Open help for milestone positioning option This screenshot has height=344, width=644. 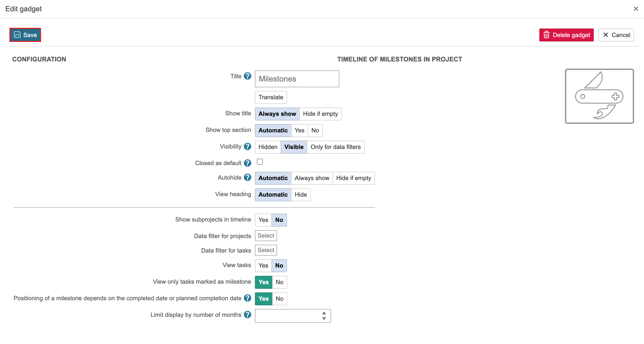point(247,298)
